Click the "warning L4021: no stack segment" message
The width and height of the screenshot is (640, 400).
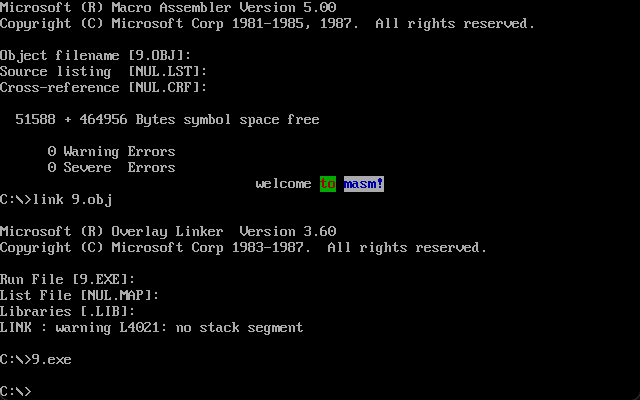coord(180,328)
